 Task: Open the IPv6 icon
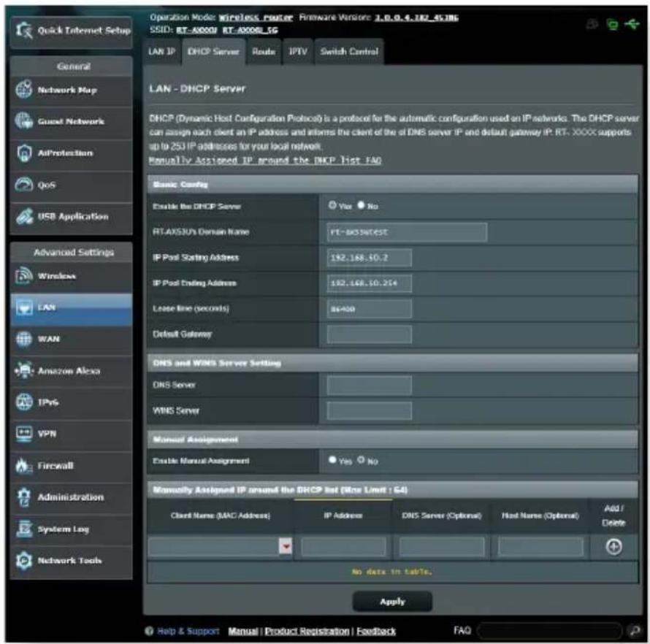[24, 402]
